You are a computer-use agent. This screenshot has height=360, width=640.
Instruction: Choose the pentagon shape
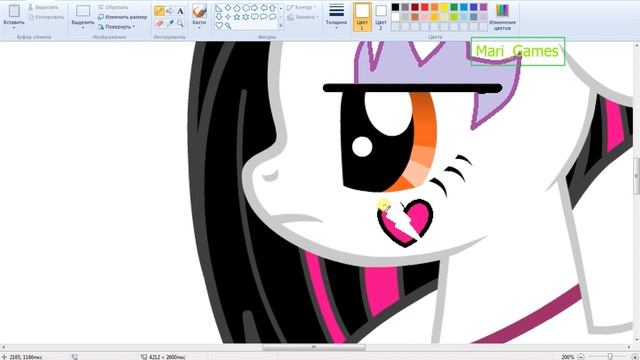pos(237,8)
